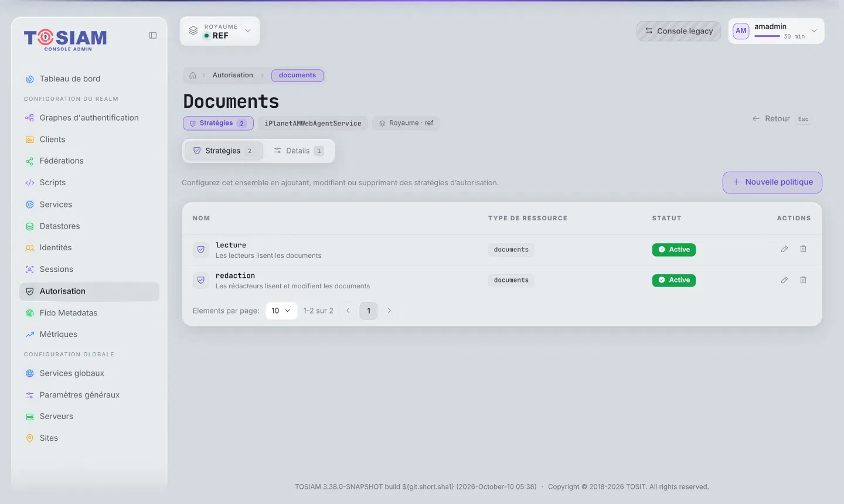
Task: Click the Console legacy button
Action: pos(679,31)
